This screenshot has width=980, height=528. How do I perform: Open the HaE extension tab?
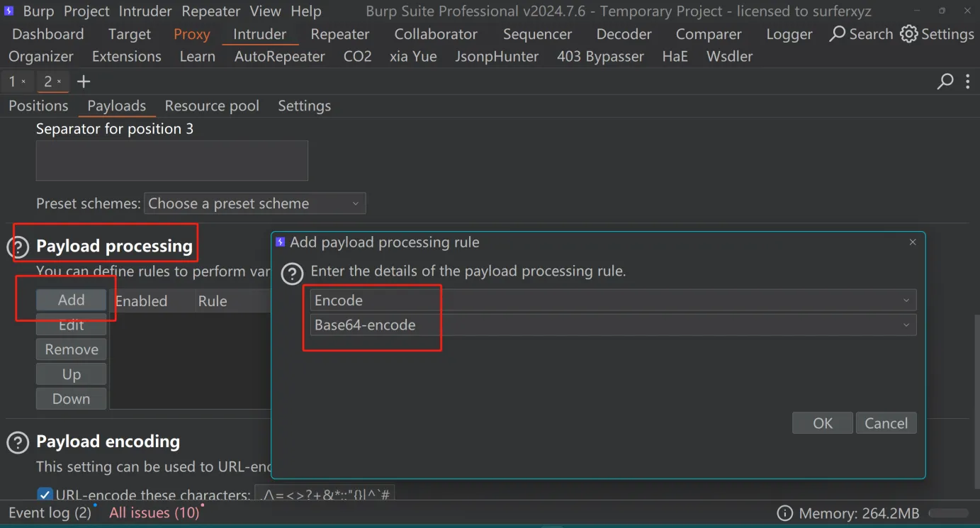tap(675, 56)
